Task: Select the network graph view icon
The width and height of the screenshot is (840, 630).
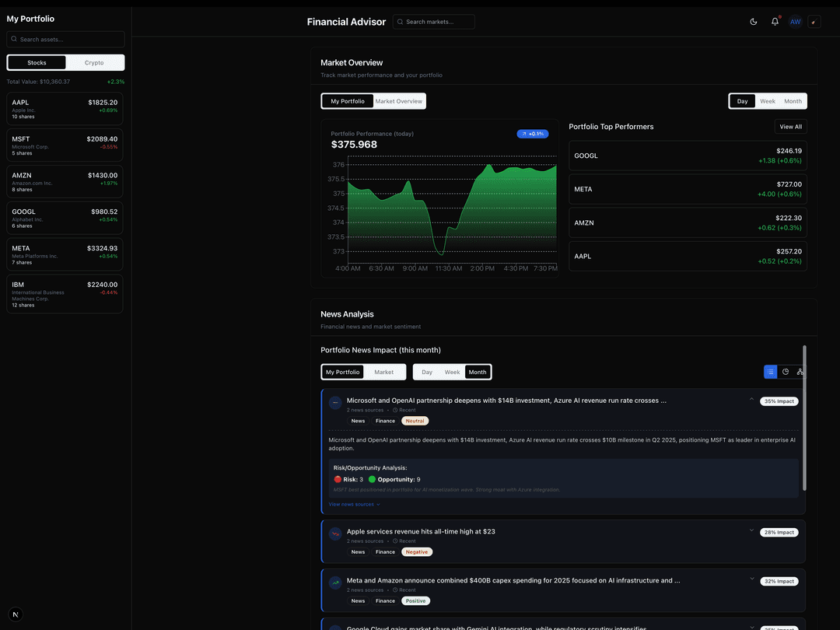Action: 800,372
